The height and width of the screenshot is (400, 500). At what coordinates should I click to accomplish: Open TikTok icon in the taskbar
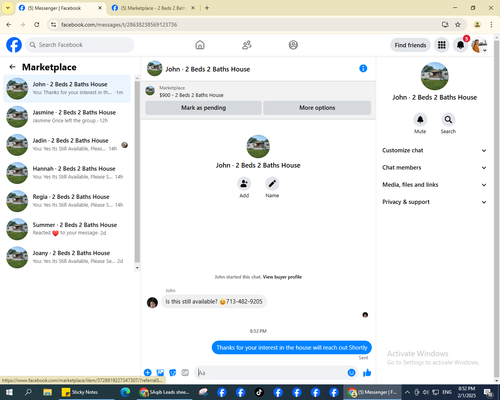(x=259, y=392)
